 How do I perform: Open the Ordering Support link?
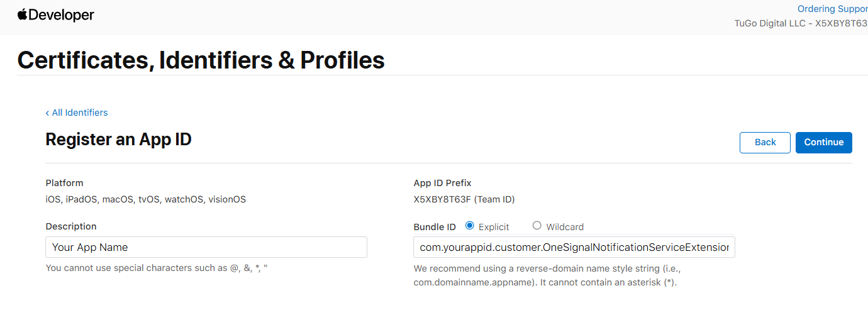[x=833, y=9]
